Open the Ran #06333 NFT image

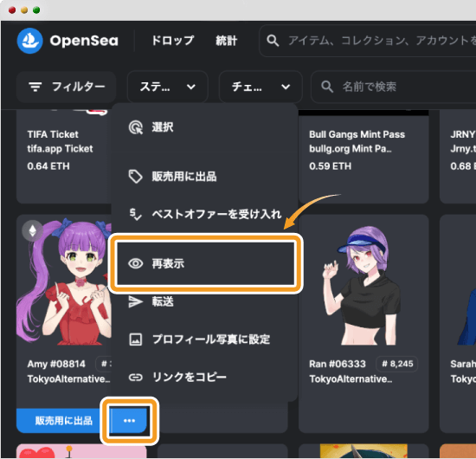coord(363,281)
